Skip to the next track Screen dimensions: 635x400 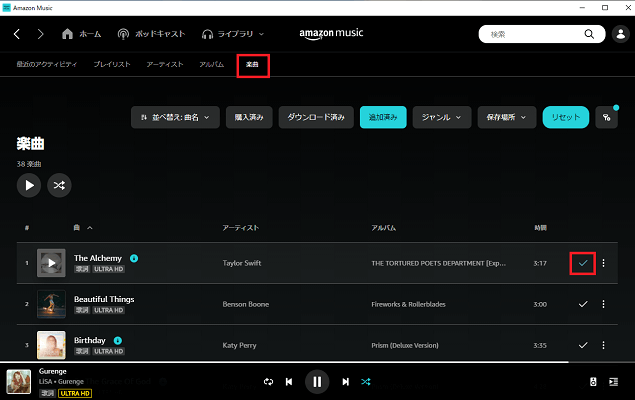point(345,382)
